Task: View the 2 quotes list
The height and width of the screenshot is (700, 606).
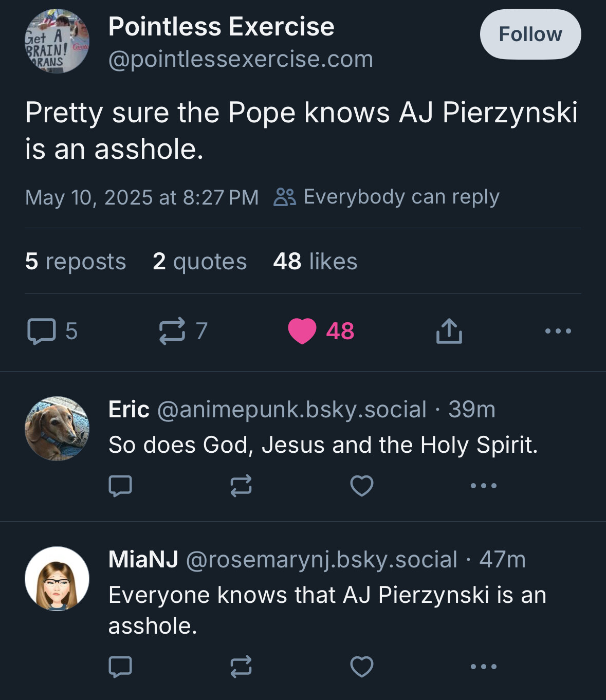Action: 200,261
